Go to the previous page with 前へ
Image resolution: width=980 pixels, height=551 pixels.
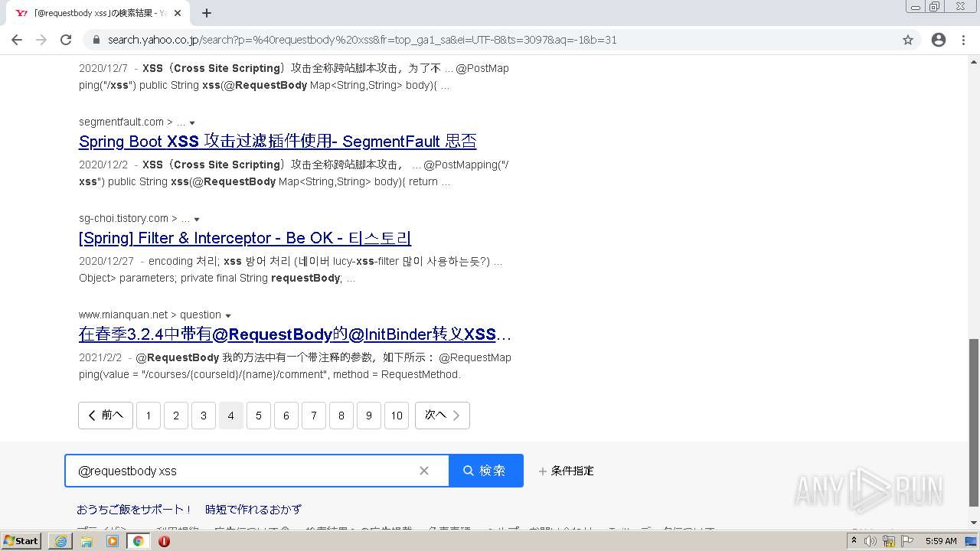coord(106,416)
